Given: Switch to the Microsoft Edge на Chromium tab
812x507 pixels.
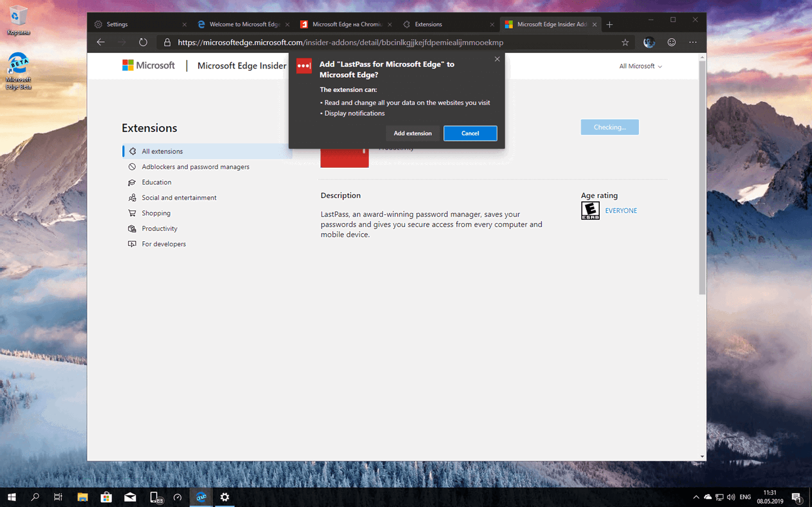Looking at the screenshot, I should coord(346,24).
